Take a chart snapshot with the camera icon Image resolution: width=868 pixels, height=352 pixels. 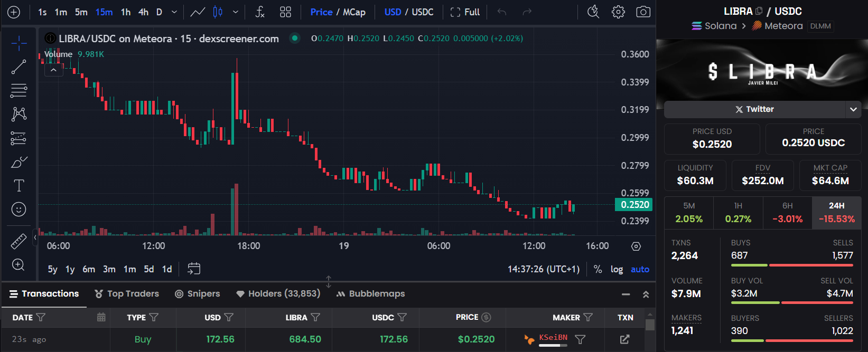643,12
